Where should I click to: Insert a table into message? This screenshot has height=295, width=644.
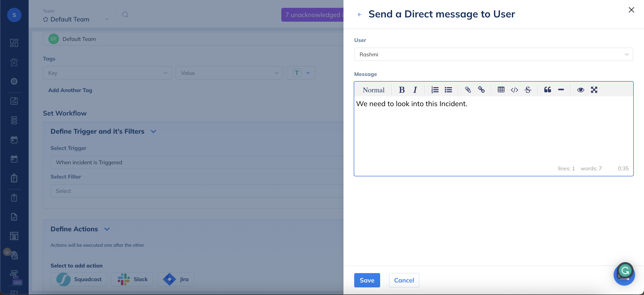[x=501, y=90]
